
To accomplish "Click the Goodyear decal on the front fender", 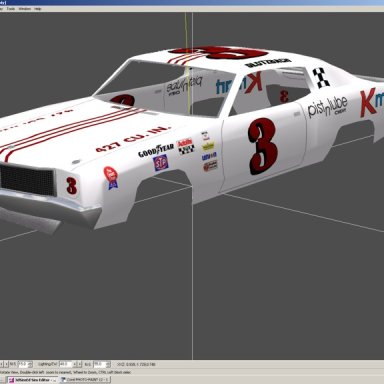I will pyautogui.click(x=156, y=151).
